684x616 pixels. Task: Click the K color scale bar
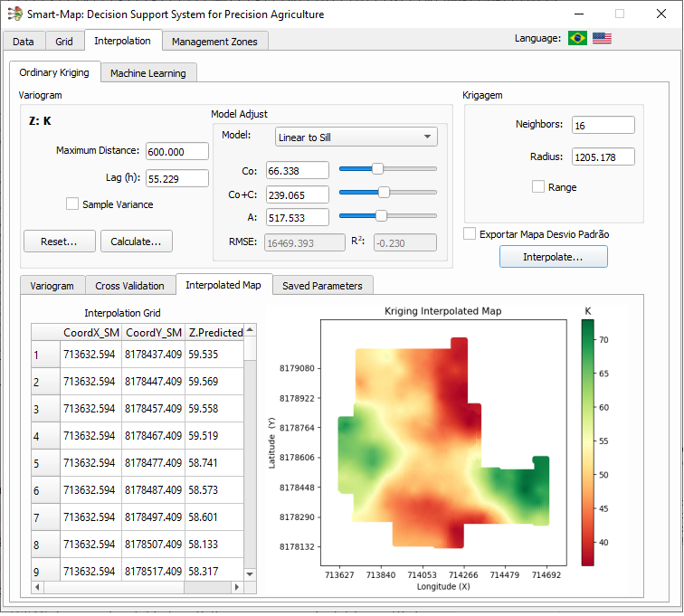pos(587,442)
